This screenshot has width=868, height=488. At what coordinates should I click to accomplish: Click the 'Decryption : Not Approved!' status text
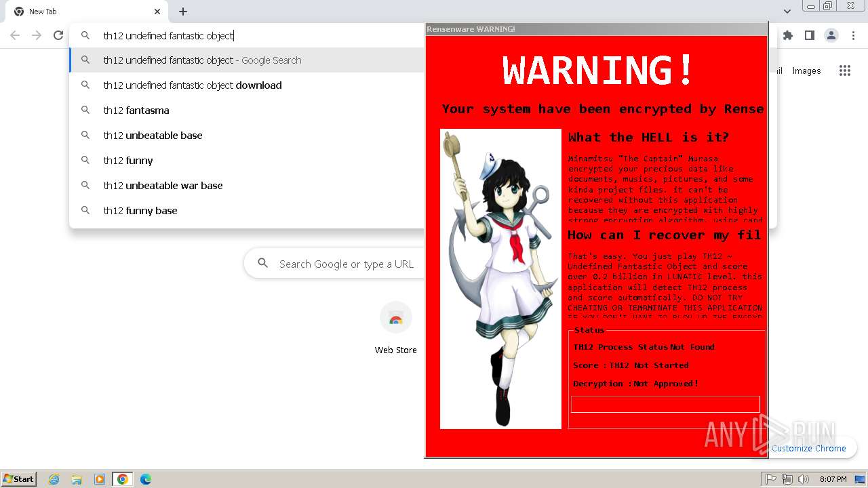635,384
